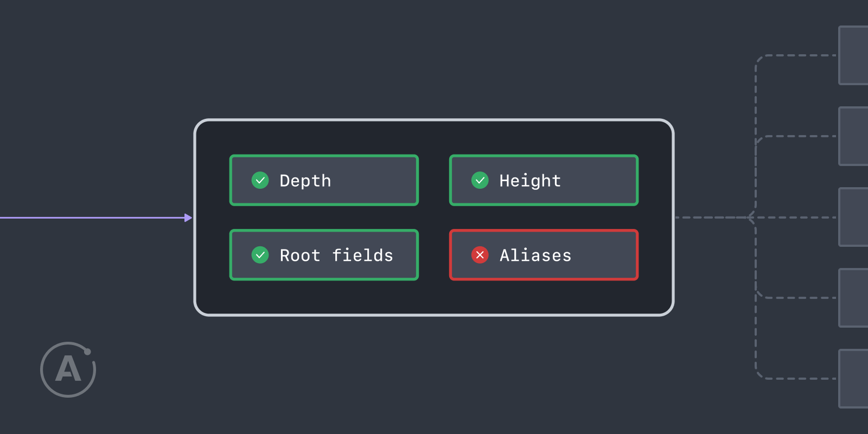Select the green checkmark next to Root fields
This screenshot has width=868, height=434.
point(260,255)
